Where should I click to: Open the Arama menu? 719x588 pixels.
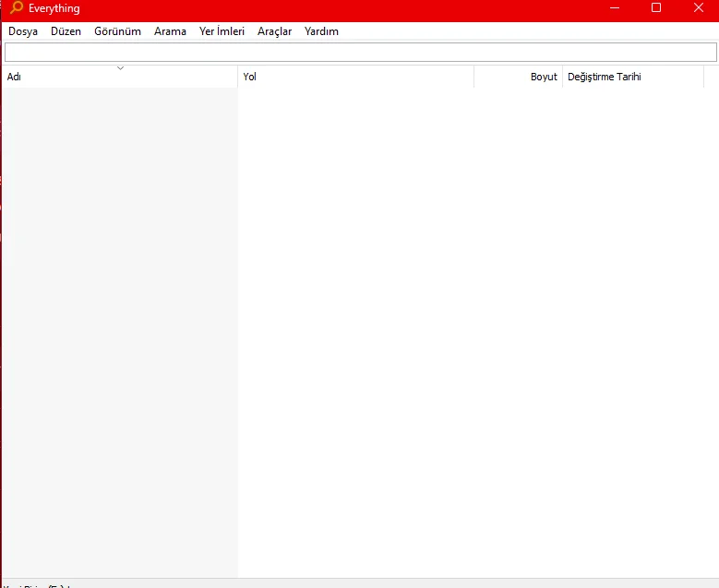coord(170,31)
